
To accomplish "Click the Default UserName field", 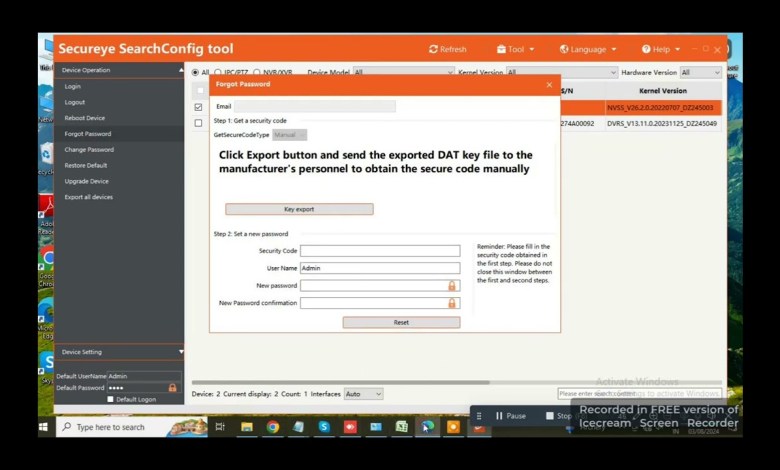I will pyautogui.click(x=144, y=376).
